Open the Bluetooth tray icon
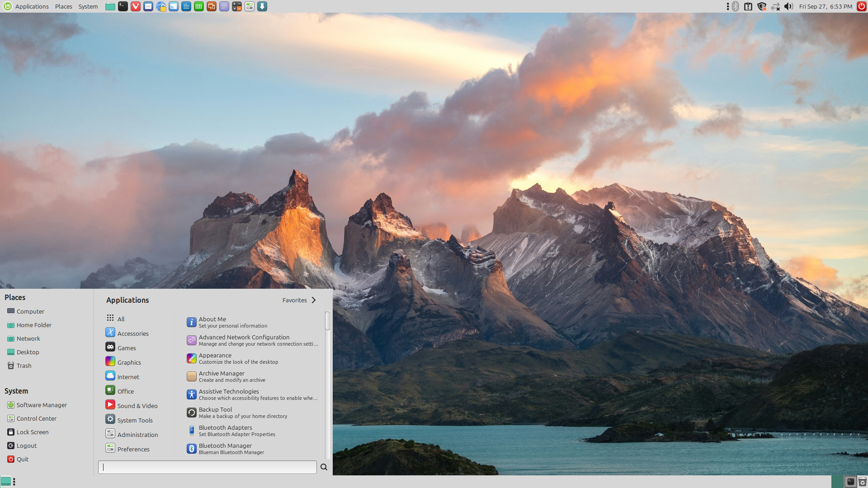This screenshot has width=868, height=488. click(736, 6)
